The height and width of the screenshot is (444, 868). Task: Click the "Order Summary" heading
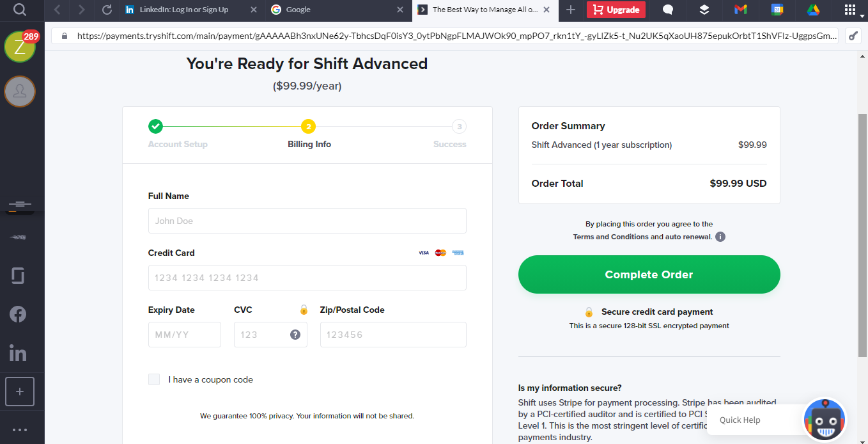pyautogui.click(x=568, y=126)
